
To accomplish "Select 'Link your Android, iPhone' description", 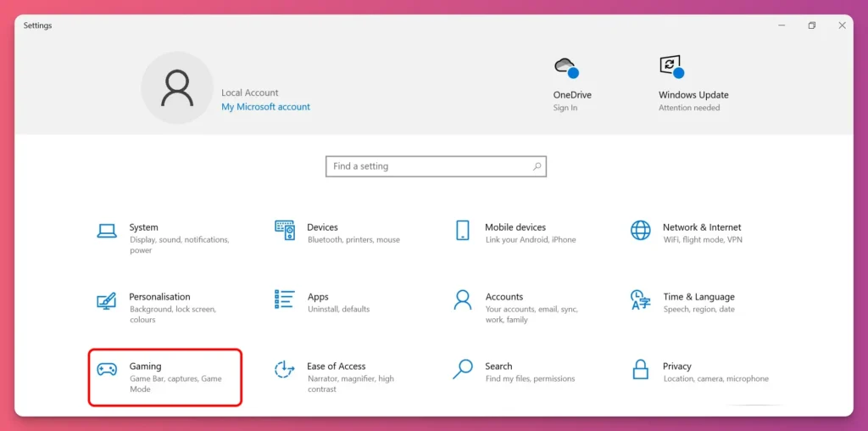I will tap(531, 240).
